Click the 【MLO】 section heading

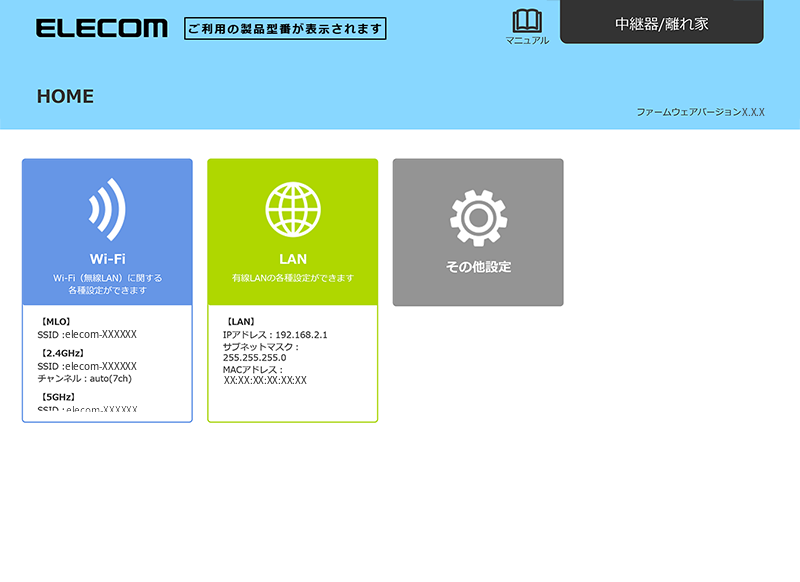click(56, 322)
